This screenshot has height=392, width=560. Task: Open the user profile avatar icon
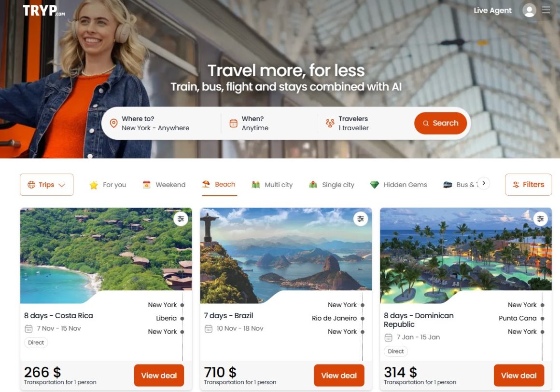click(x=529, y=10)
